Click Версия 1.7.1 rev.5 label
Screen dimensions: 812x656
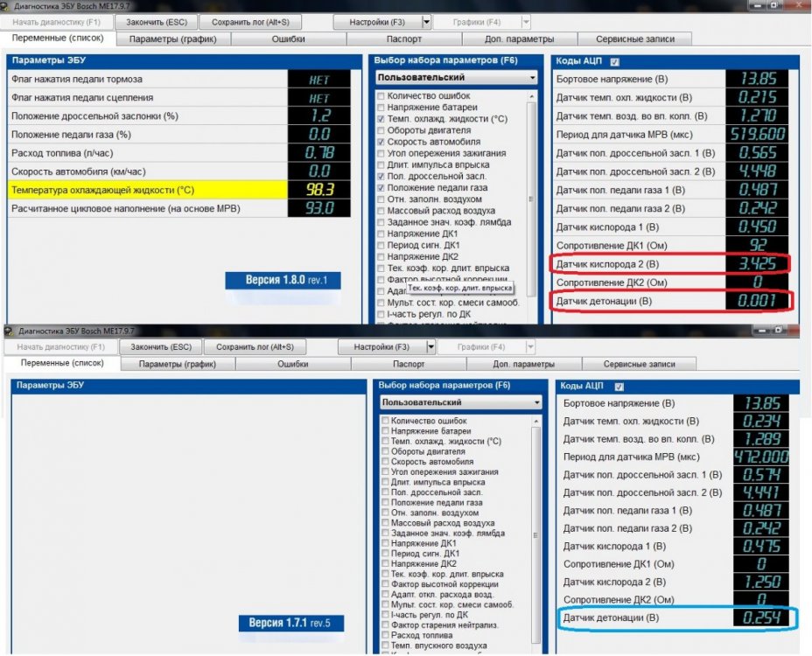click(x=291, y=623)
